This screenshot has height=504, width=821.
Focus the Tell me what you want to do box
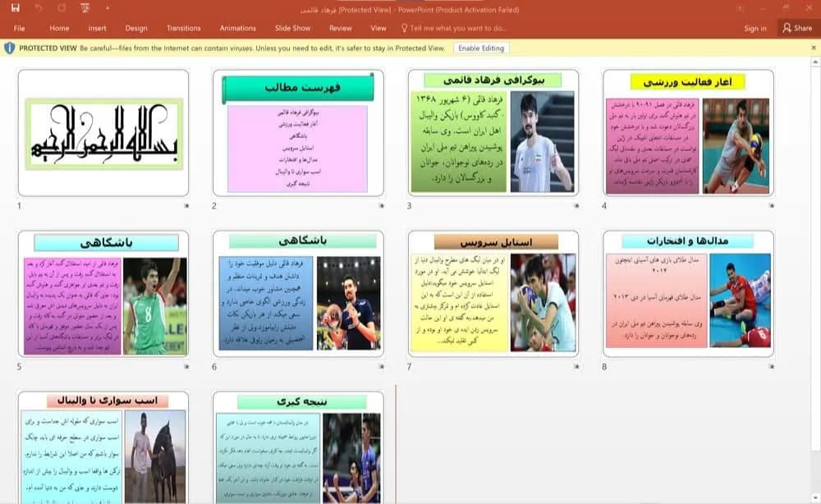tap(457, 28)
